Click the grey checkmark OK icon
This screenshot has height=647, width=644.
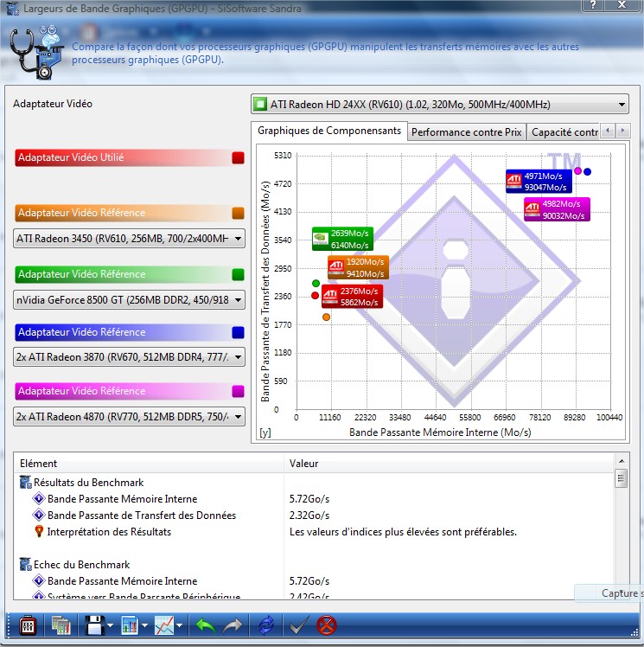click(x=299, y=626)
